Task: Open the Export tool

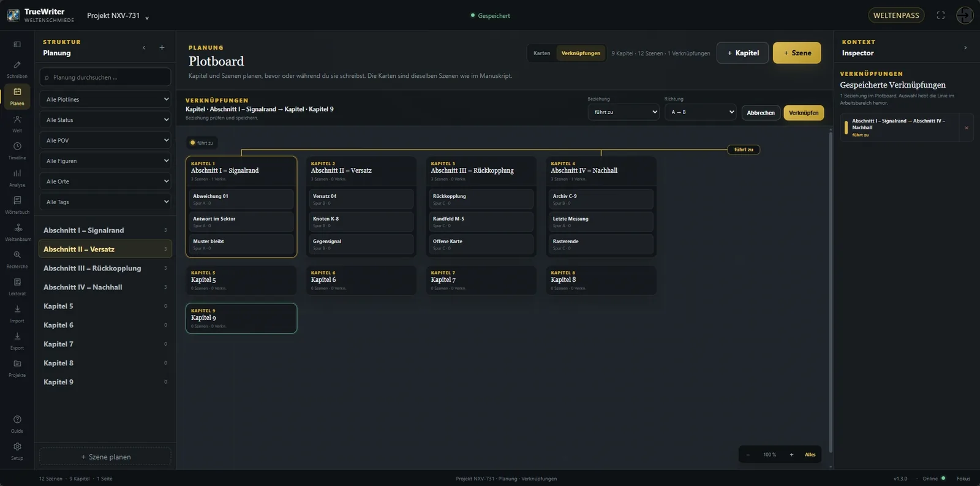Action: 17,341
